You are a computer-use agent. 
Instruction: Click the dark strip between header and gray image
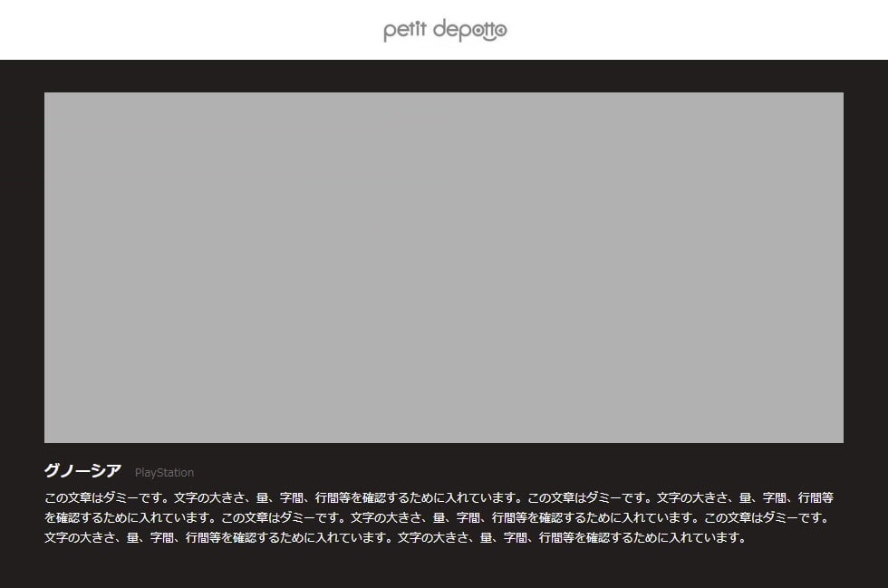(x=443, y=76)
